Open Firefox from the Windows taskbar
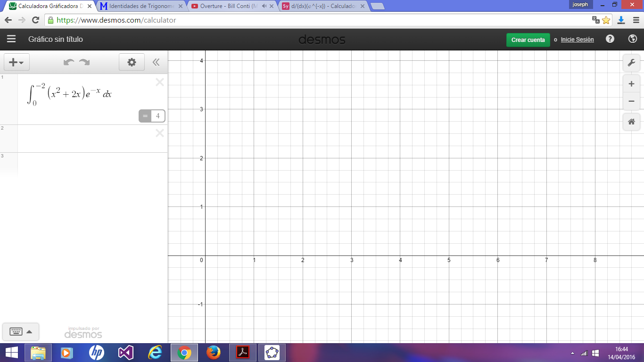Screen dimensions: 644x362 pyautogui.click(x=214, y=353)
